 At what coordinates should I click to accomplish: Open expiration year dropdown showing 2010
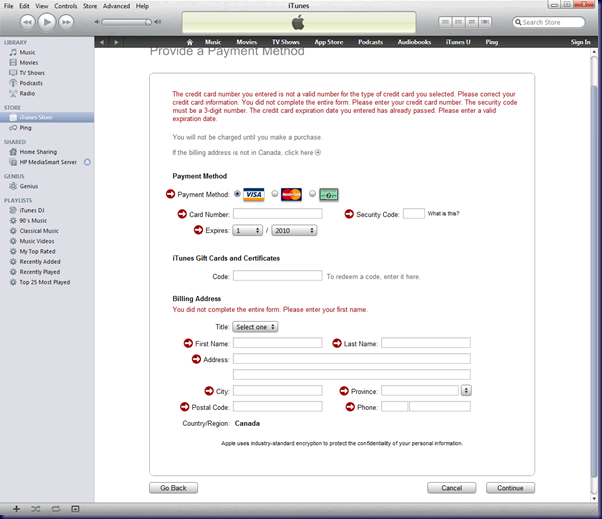click(294, 231)
